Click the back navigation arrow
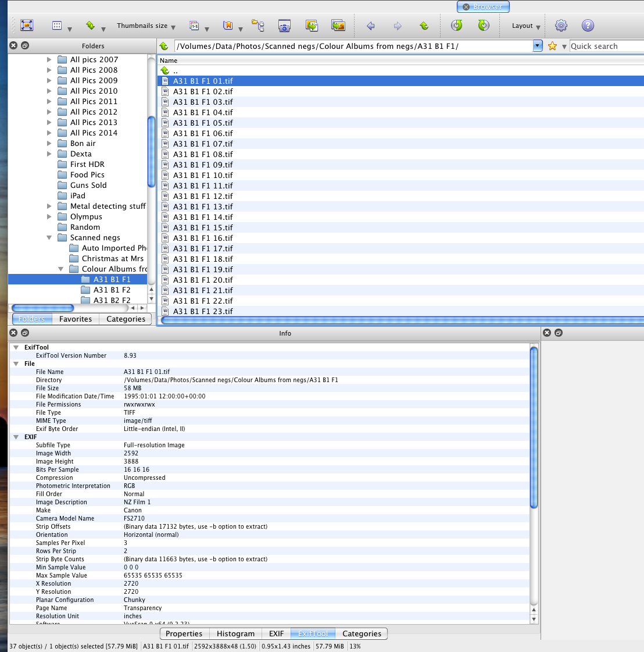The height and width of the screenshot is (652, 644). click(x=370, y=26)
